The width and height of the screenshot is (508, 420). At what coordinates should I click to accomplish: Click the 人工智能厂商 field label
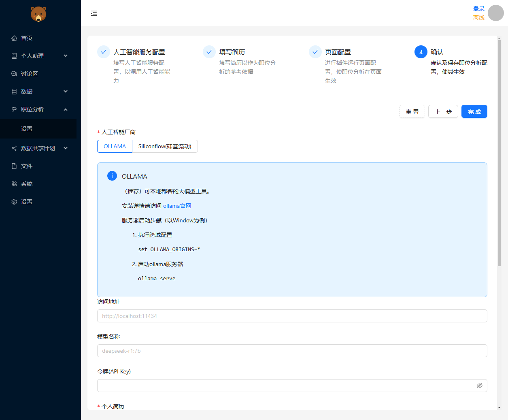click(119, 132)
